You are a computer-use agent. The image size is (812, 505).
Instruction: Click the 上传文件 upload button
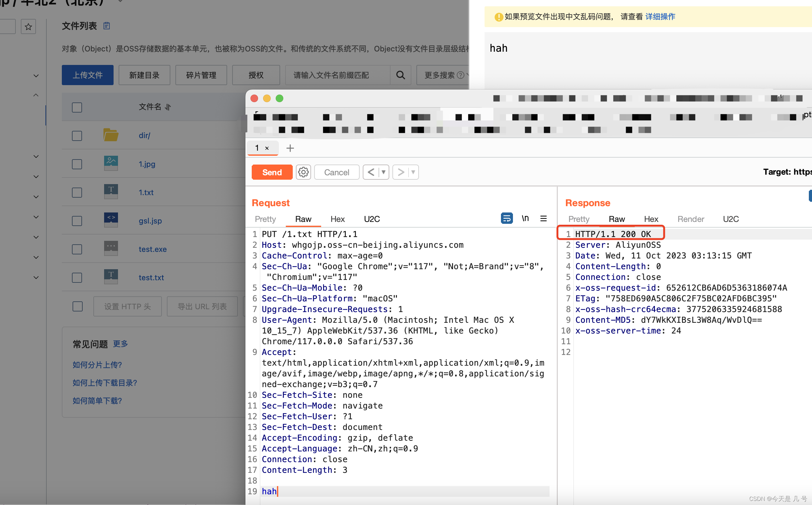[x=88, y=75]
